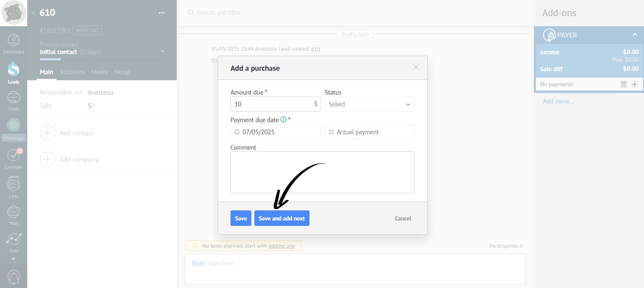Image resolution: width=644 pixels, height=288 pixels.
Task: Open the Chats sidebar icon
Action: point(13,101)
